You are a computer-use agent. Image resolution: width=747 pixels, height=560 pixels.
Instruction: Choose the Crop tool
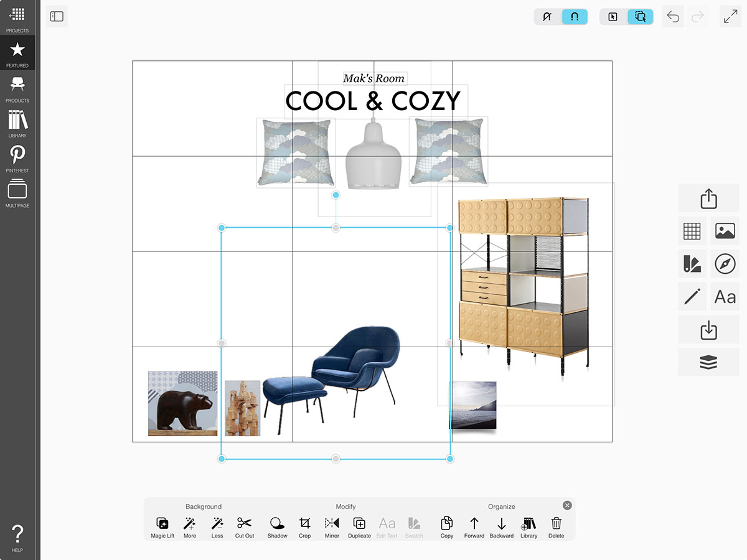tap(304, 527)
